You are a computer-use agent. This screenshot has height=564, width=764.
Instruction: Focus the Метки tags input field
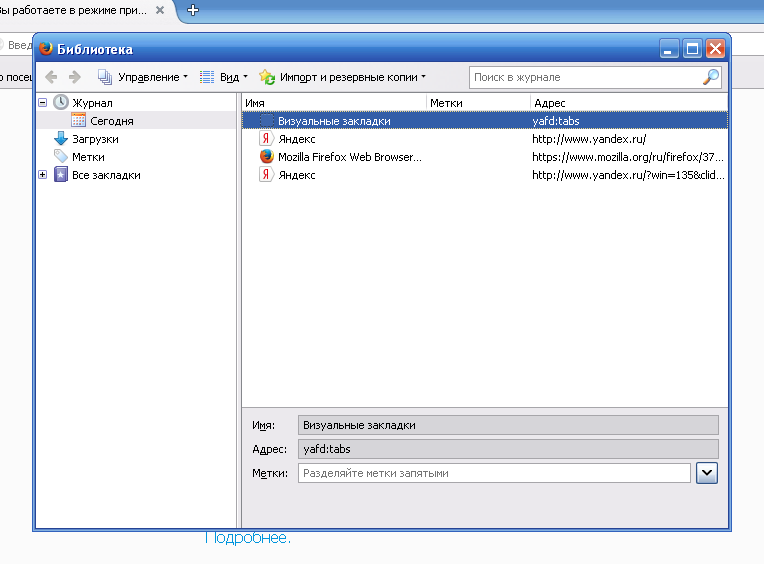494,473
